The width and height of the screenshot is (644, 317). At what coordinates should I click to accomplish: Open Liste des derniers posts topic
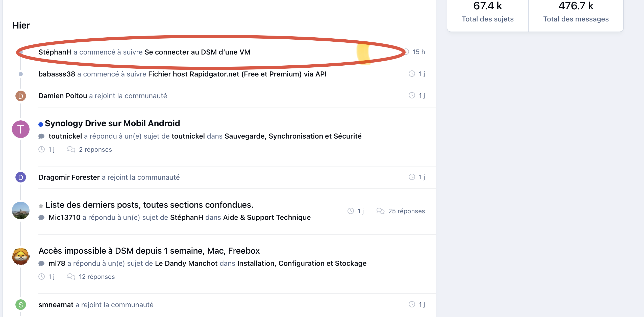coord(149,205)
